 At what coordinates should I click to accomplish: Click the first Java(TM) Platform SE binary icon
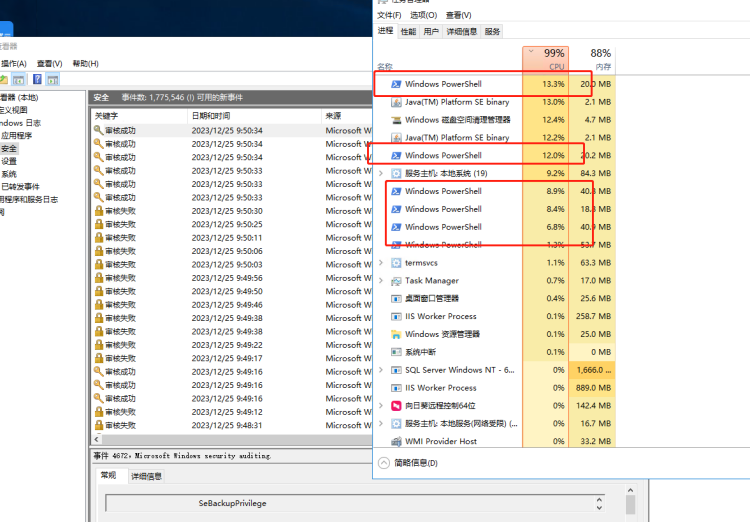point(396,102)
